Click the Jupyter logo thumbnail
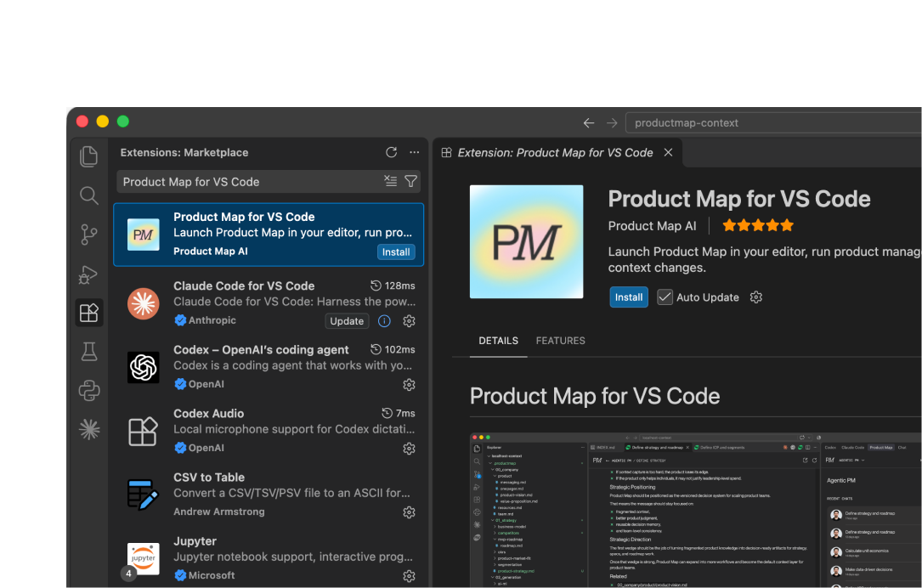The height and width of the screenshot is (588, 922). pyautogui.click(x=144, y=558)
